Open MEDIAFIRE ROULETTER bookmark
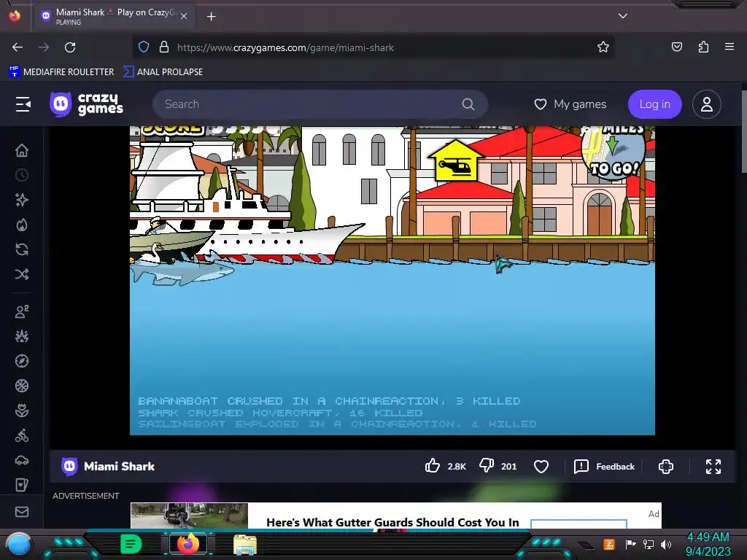 click(61, 72)
